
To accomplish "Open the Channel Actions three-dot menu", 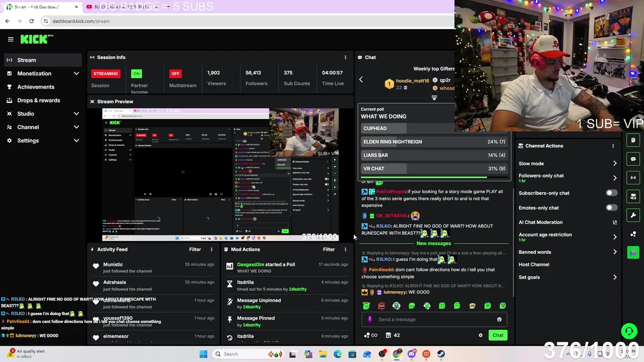I will [613, 146].
